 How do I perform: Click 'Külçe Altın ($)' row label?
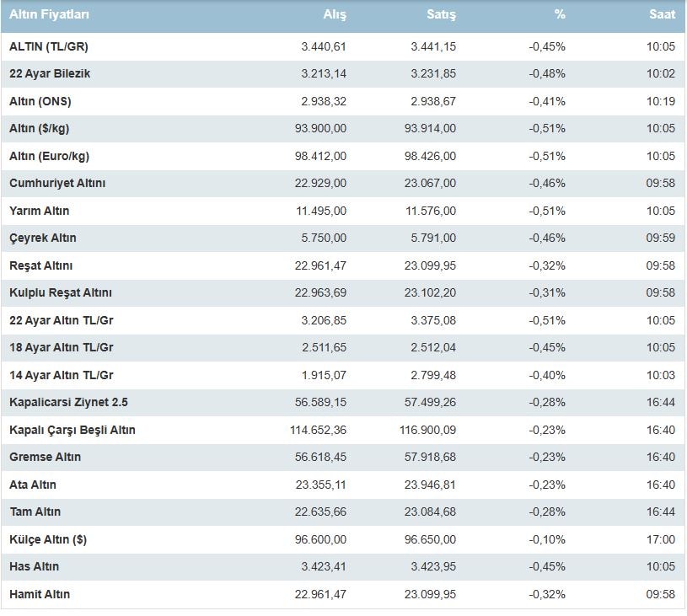[x=48, y=539]
